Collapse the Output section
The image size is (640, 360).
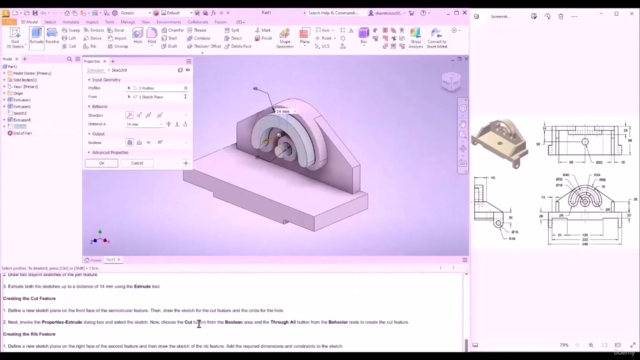tap(89, 134)
